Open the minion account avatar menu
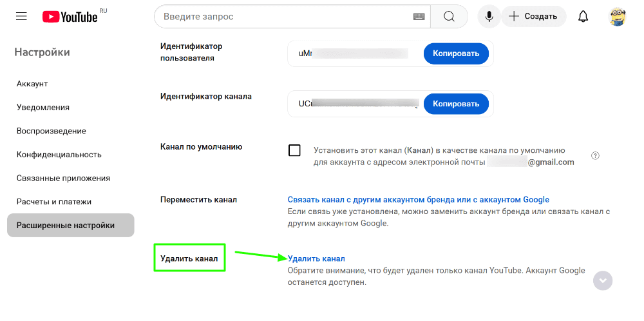This screenshot has height=321, width=644. pyautogui.click(x=618, y=17)
